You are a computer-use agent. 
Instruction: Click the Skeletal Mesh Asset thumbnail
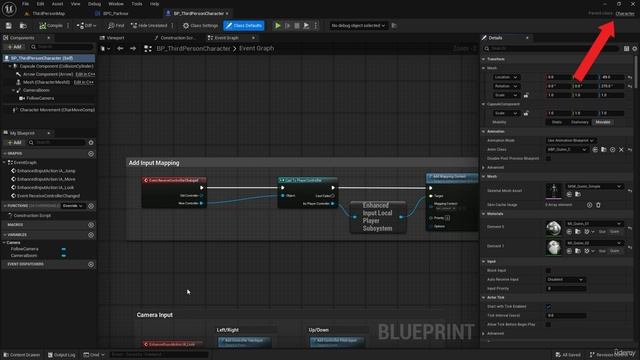coord(554,191)
